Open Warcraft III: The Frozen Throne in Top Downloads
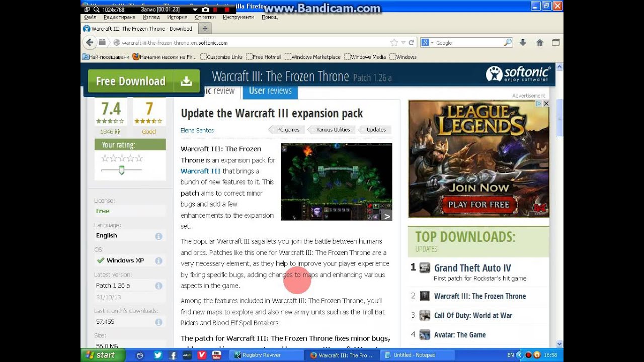The image size is (644, 362). click(x=480, y=296)
